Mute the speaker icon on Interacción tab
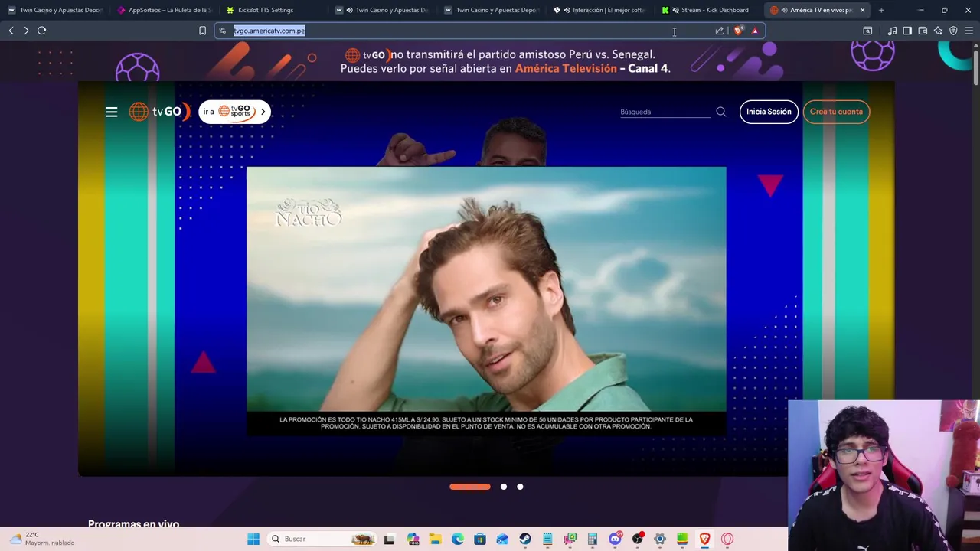The height and width of the screenshot is (551, 980). 567,10
